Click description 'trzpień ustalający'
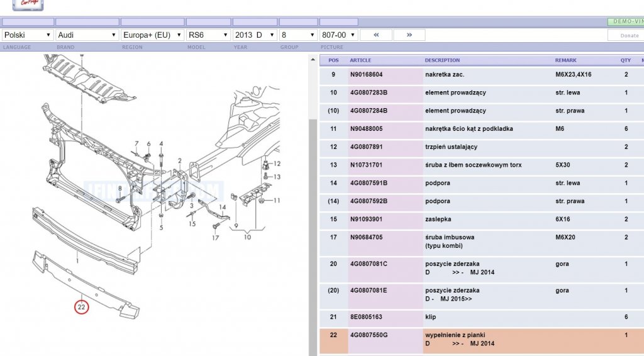644x356 pixels. pyautogui.click(x=451, y=147)
